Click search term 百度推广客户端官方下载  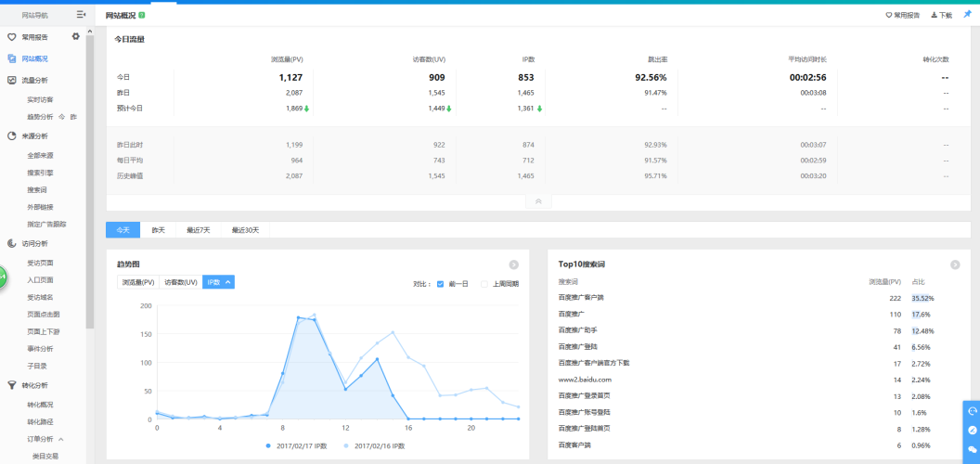coord(594,363)
